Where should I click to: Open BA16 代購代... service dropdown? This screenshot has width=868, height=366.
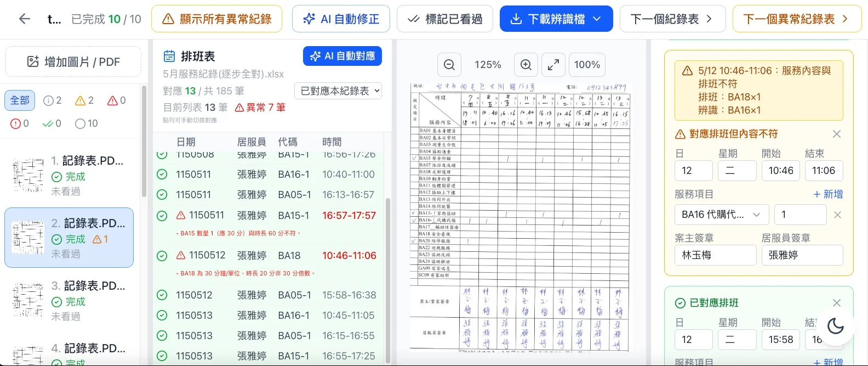(722, 215)
